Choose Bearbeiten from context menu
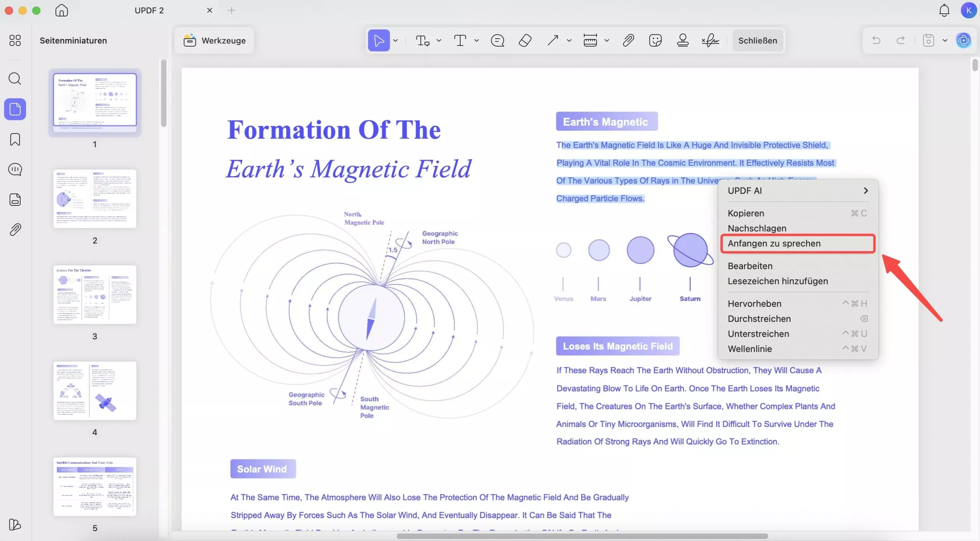 [798, 266]
